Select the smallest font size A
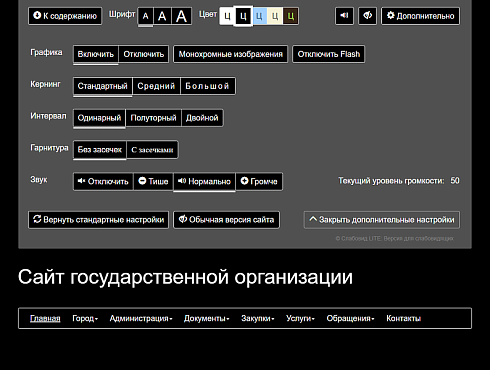The image size is (490, 370). (146, 16)
